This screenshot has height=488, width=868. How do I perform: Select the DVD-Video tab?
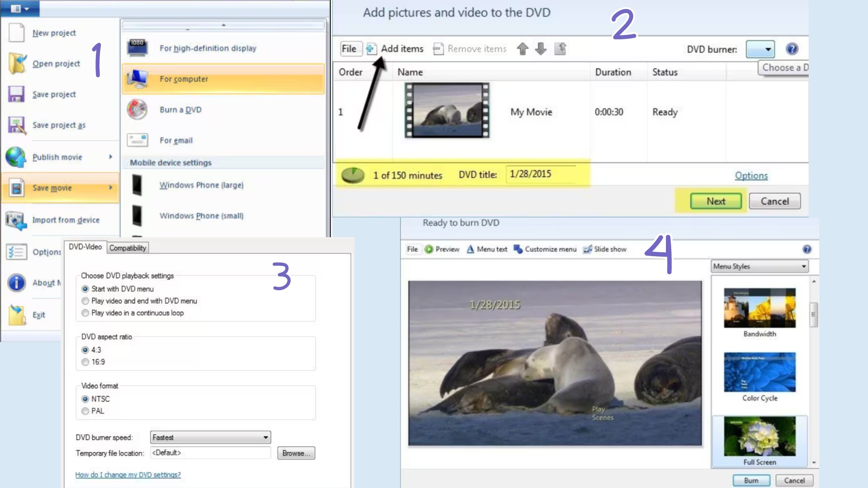(x=85, y=247)
